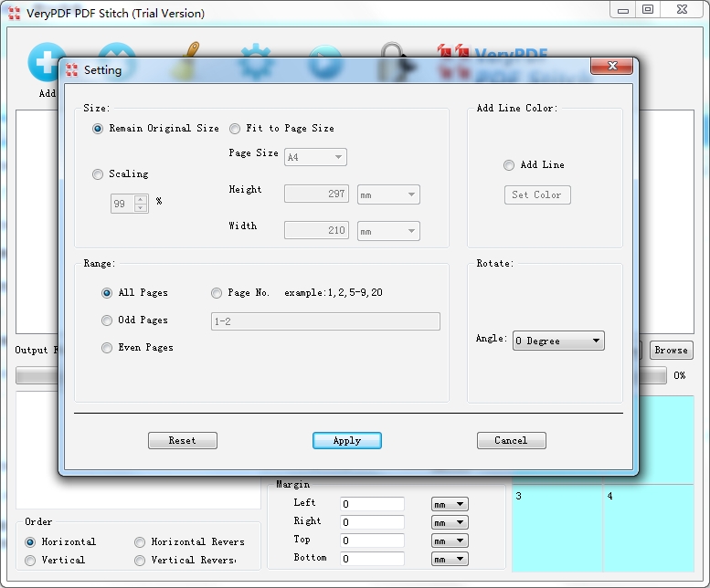The width and height of the screenshot is (710, 588).
Task: Choose Odd Pages range option
Action: click(x=107, y=320)
